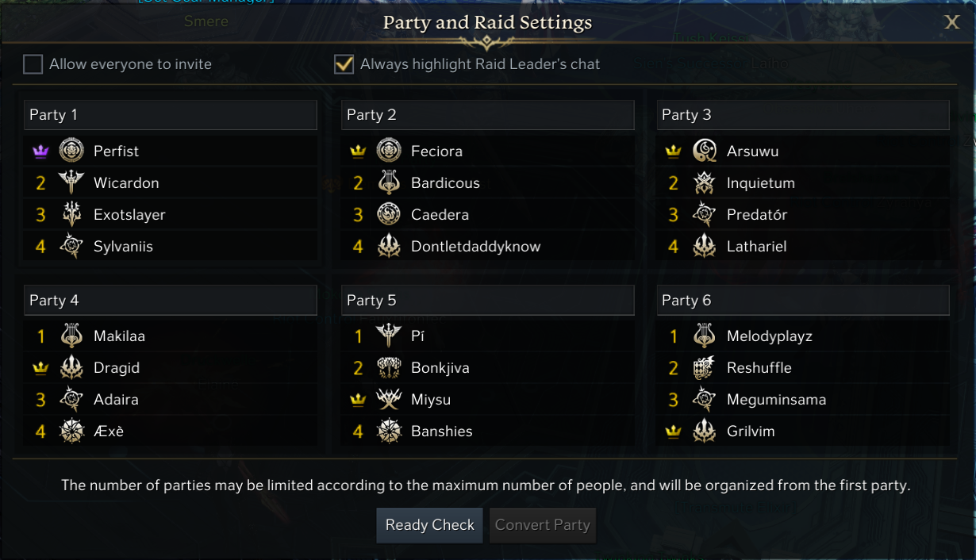This screenshot has height=560, width=976.
Task: Click the class icon next to Wicardon
Action: click(x=71, y=183)
